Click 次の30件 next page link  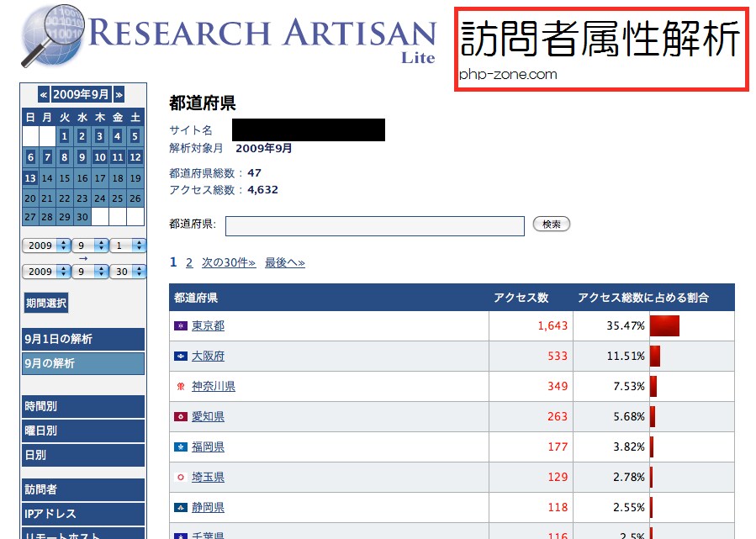tap(229, 262)
